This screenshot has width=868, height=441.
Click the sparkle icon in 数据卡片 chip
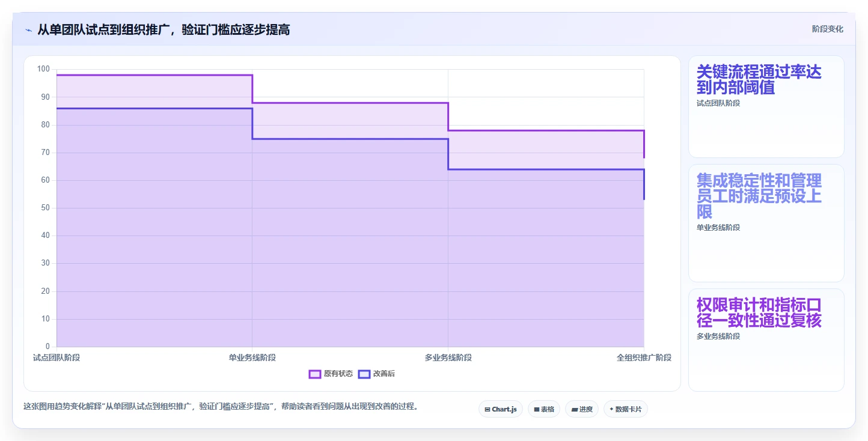click(x=611, y=409)
